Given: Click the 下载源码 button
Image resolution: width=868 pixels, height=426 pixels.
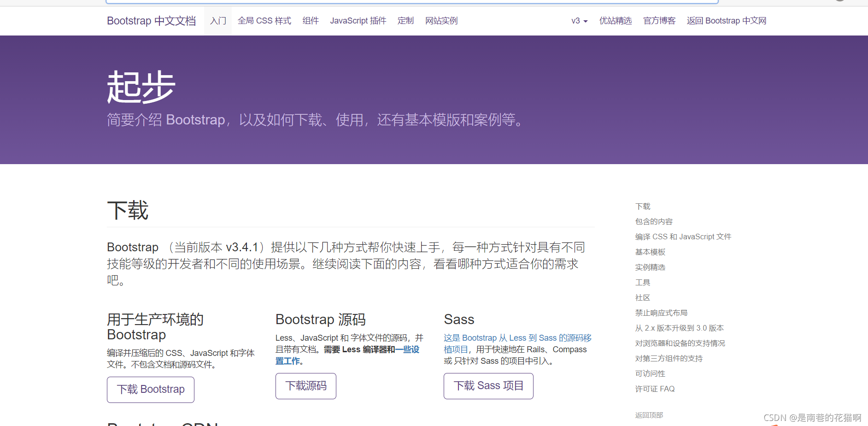Looking at the screenshot, I should 306,386.
